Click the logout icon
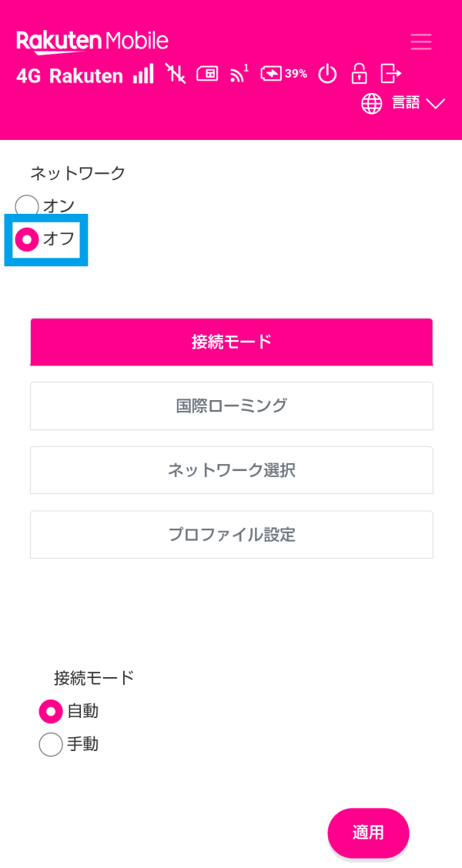462x868 pixels. tap(391, 74)
